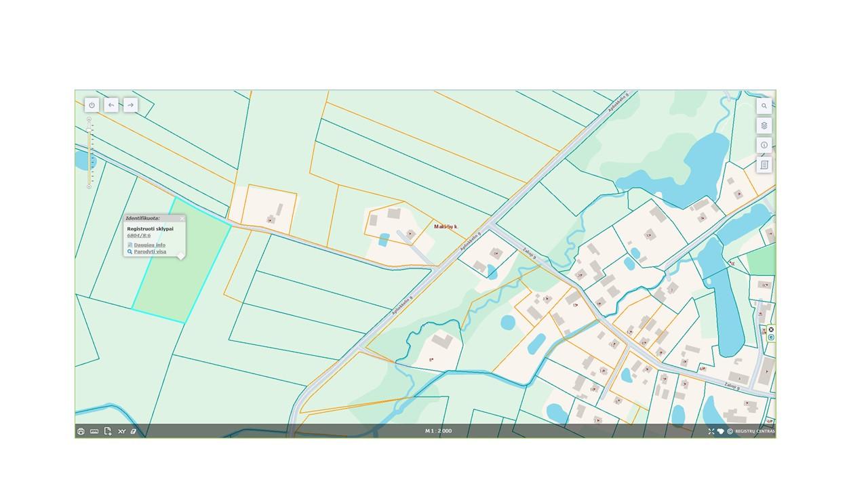Click the Parodyti visą link
This screenshot has width=868, height=488.
150,251
